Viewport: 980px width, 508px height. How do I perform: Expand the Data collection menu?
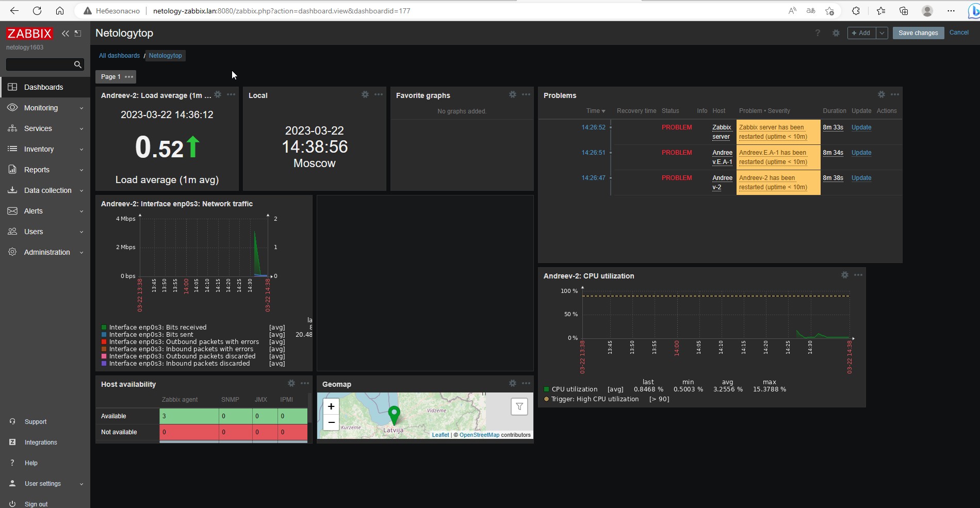pyautogui.click(x=45, y=190)
